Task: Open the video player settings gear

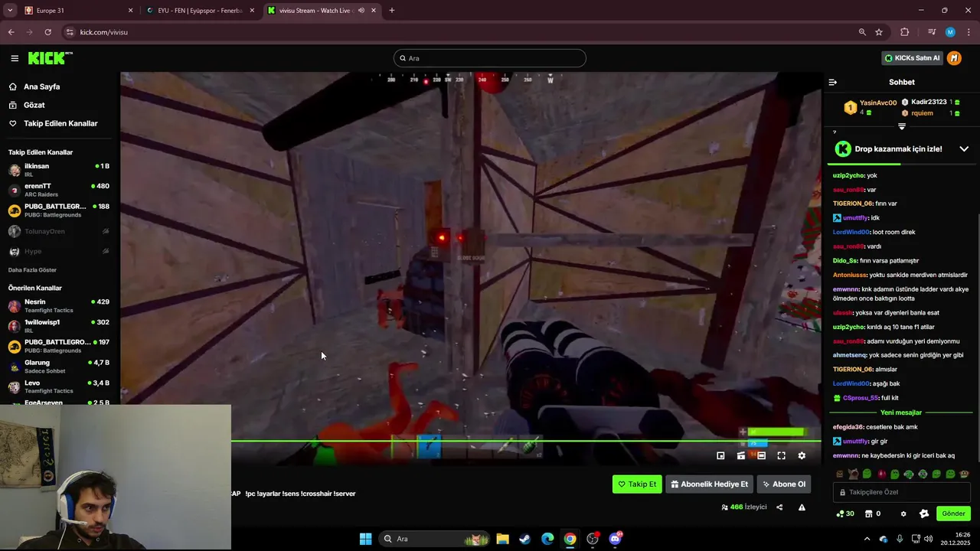Action: pos(802,455)
